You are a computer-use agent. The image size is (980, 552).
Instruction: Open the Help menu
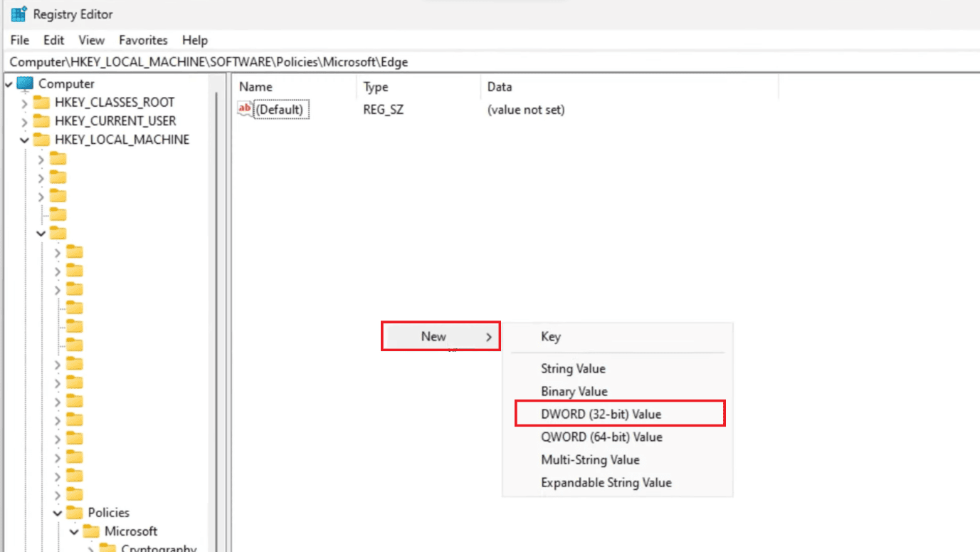coord(194,40)
